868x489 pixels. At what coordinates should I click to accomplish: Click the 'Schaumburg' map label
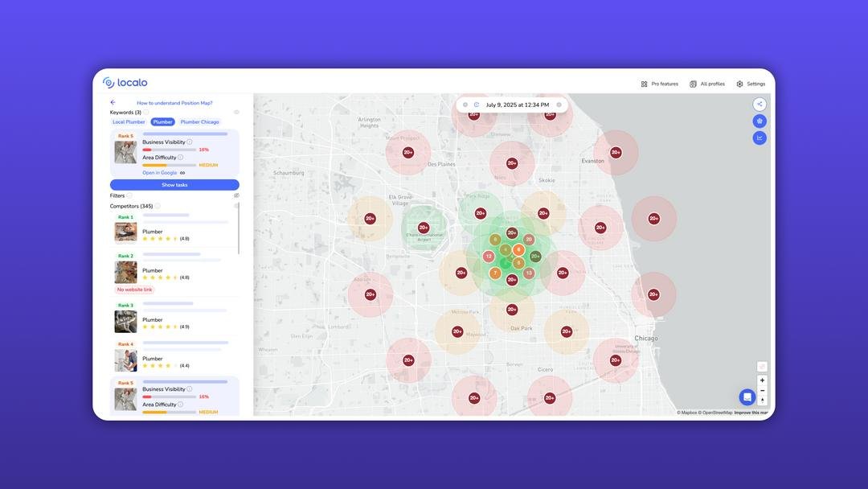(289, 173)
